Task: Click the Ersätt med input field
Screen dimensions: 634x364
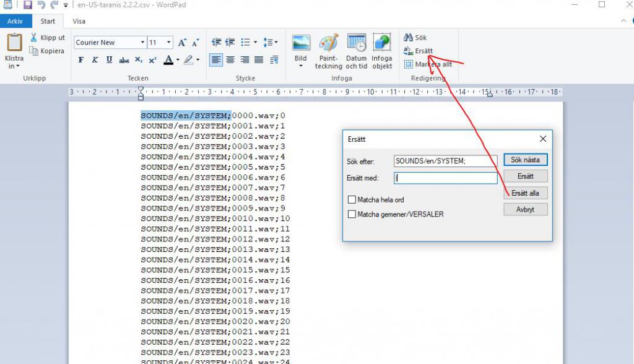Action: [x=446, y=178]
